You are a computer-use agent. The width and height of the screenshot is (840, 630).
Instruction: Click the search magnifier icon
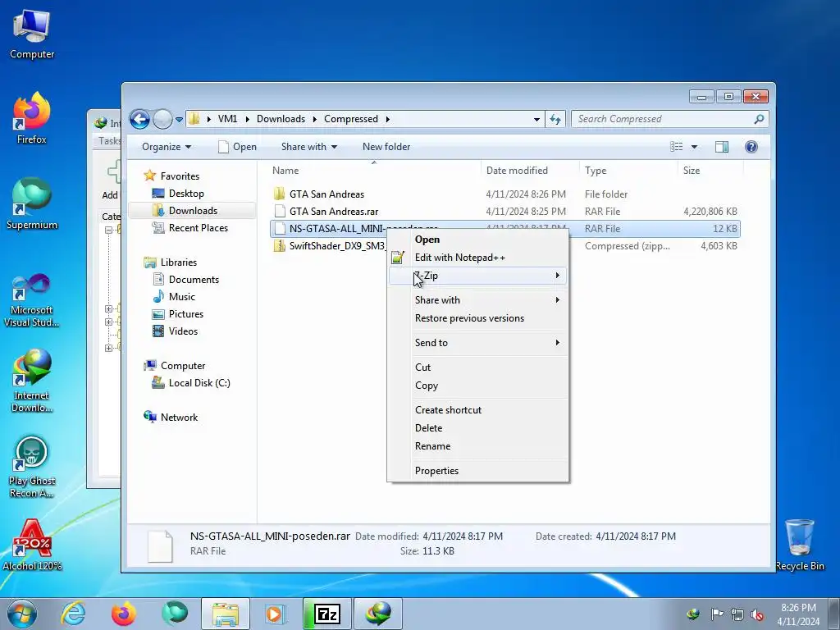759,119
